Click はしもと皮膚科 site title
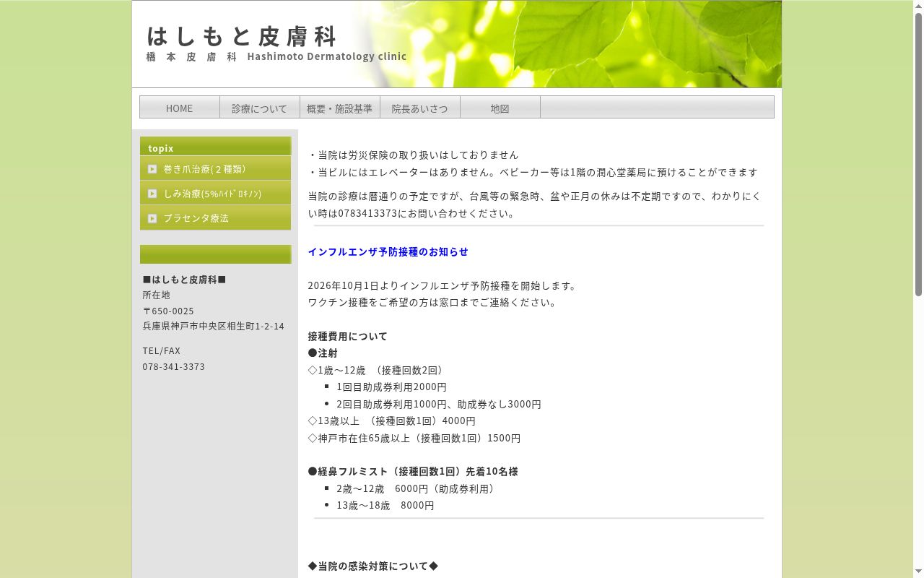This screenshot has width=924, height=578. (242, 35)
